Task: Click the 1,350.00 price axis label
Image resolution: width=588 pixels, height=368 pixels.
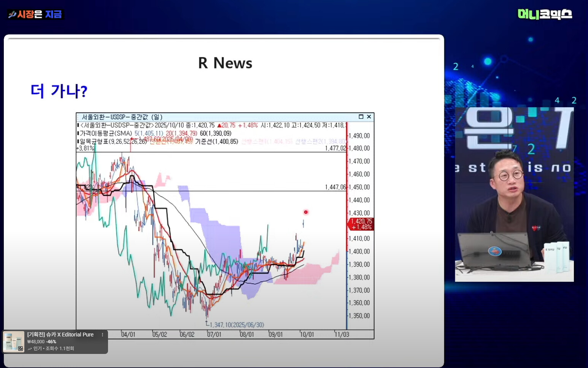Action: (359, 316)
